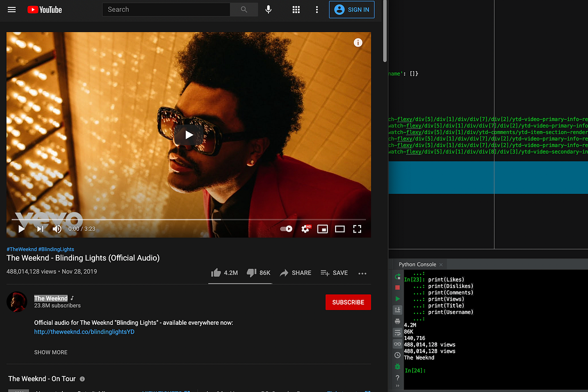Open the Python Console tab
588x392 pixels.
pos(417,264)
